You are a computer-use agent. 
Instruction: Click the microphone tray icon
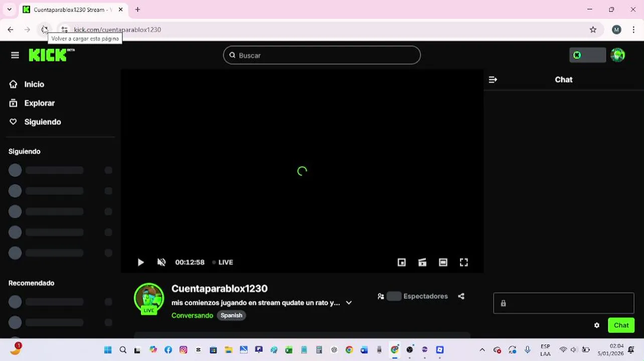[527, 350]
